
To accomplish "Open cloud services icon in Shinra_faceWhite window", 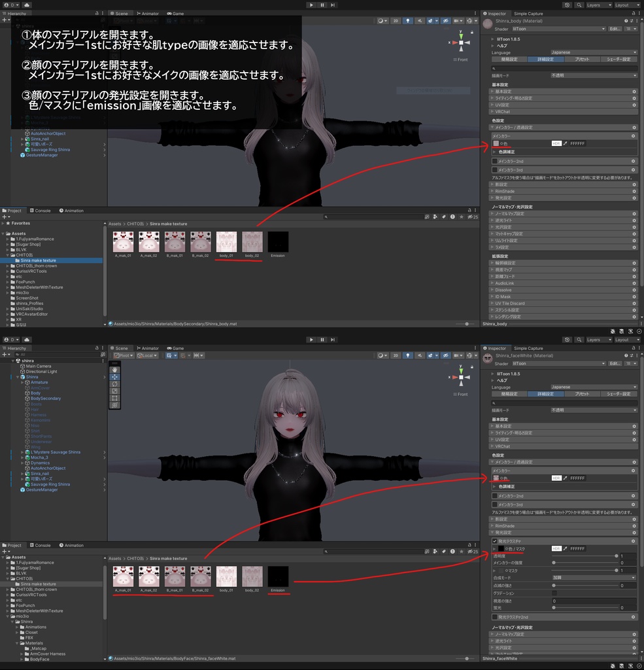I will click(27, 340).
